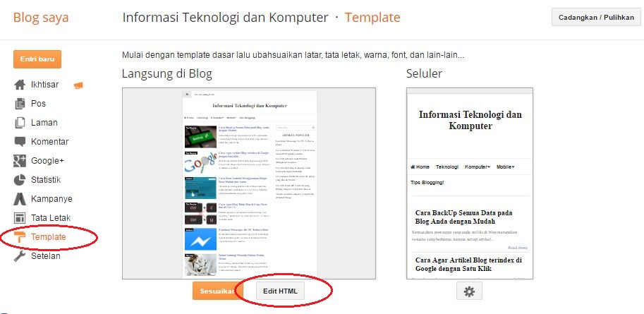Select Template in the sidebar menu
Viewport: 644px width, 314px height.
coord(49,237)
